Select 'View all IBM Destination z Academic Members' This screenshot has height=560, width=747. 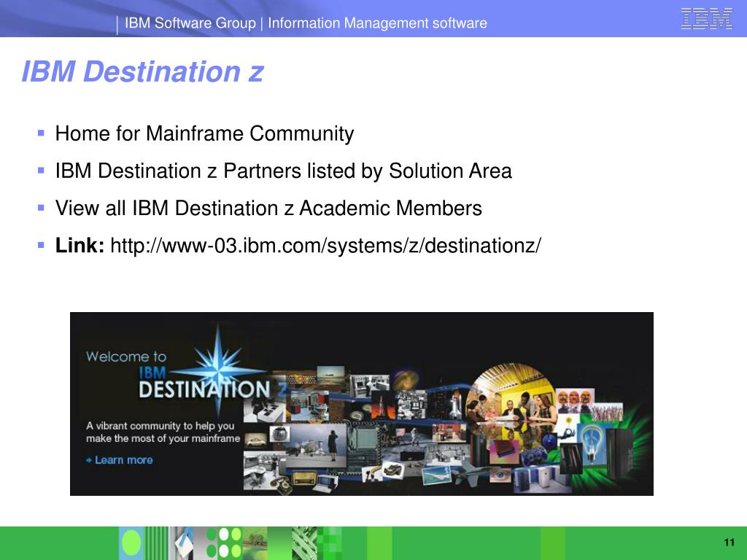point(268,208)
